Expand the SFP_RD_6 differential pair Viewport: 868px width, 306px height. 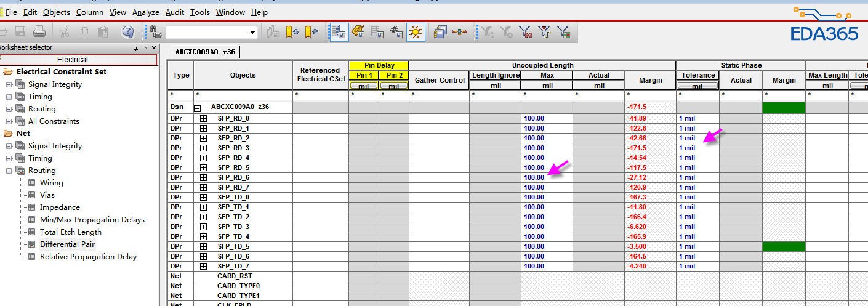[204, 177]
